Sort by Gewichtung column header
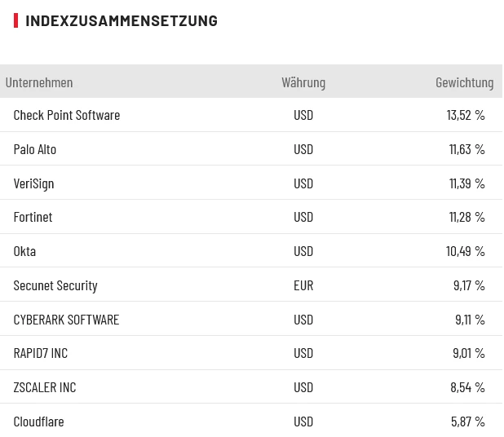The image size is (504, 437). point(464,82)
